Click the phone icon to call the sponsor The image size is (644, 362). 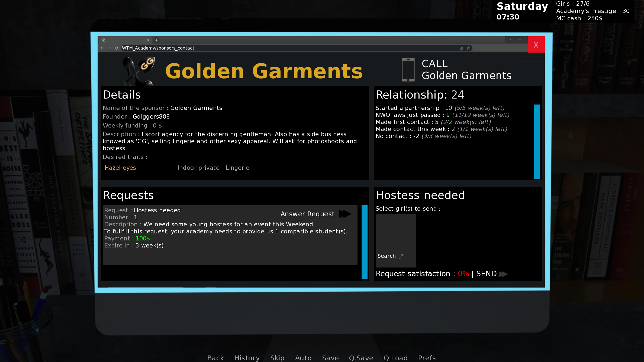[x=408, y=70]
